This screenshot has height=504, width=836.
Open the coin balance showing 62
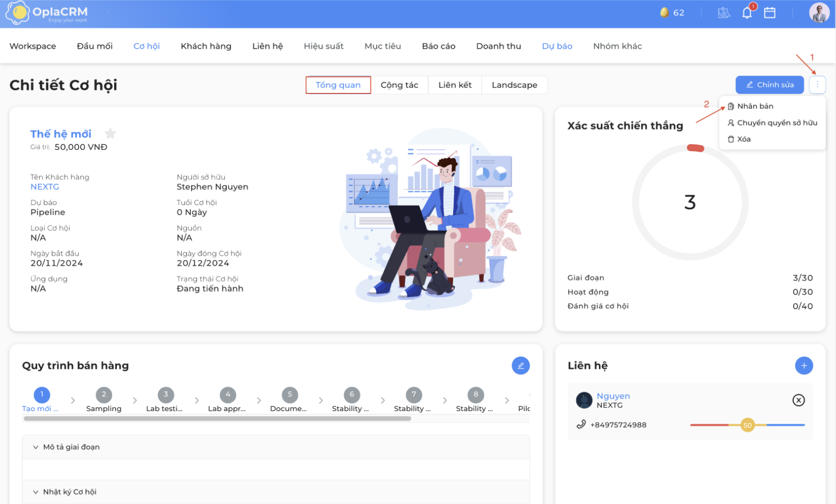pyautogui.click(x=672, y=12)
